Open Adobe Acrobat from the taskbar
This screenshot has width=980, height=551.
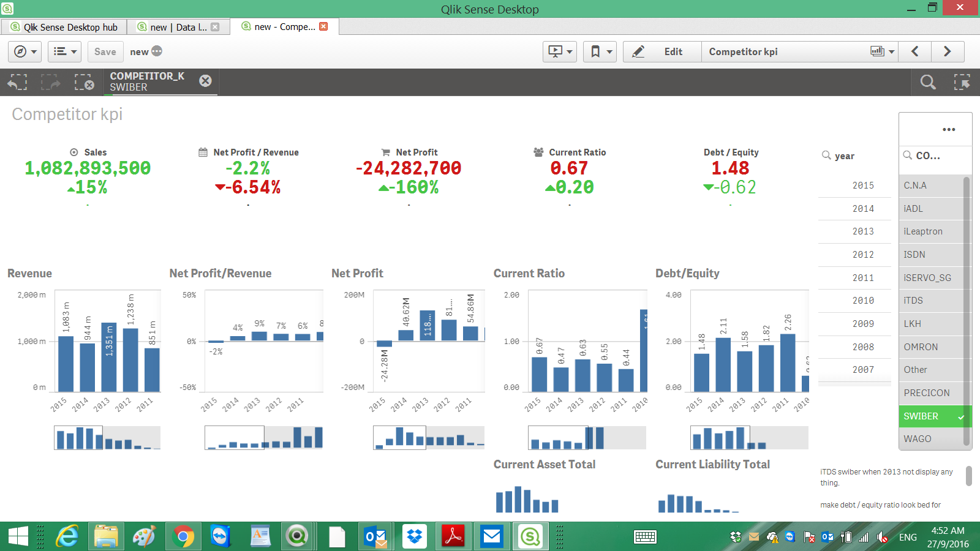[453, 537]
